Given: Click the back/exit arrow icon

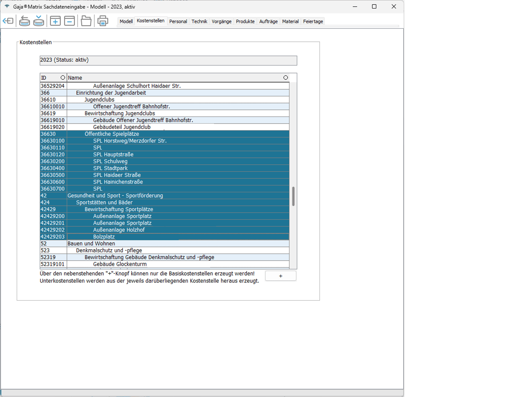Looking at the screenshot, I should click(x=8, y=21).
